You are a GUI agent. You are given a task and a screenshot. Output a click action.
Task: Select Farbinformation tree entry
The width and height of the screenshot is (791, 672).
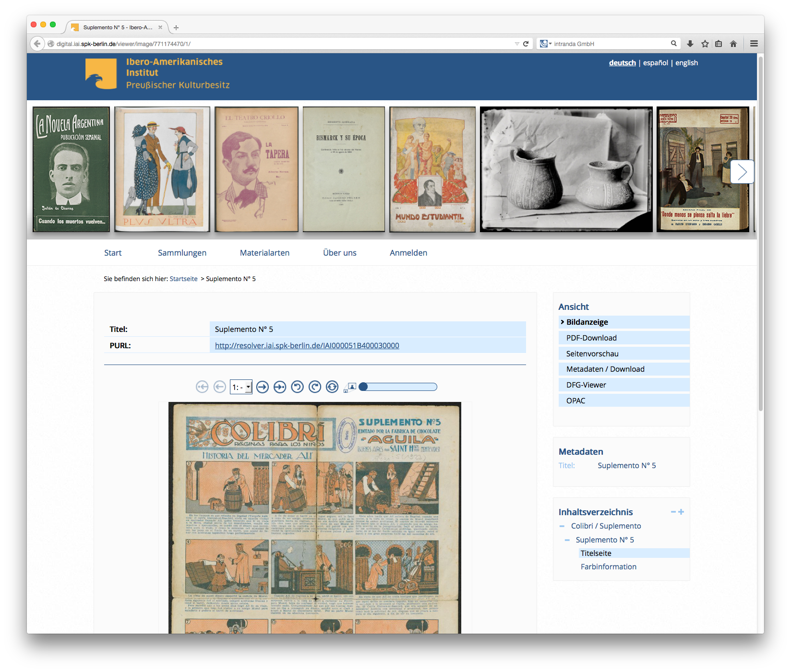[609, 566]
